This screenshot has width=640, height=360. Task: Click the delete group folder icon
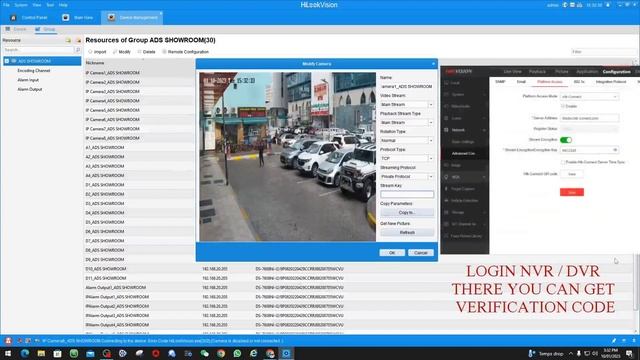click(x=78, y=40)
